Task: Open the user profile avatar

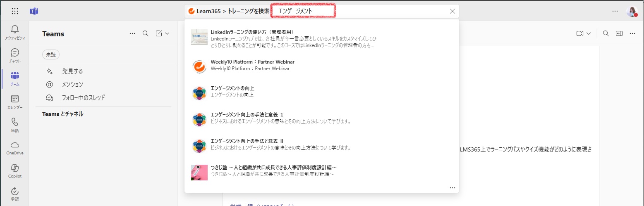Action: (x=632, y=11)
